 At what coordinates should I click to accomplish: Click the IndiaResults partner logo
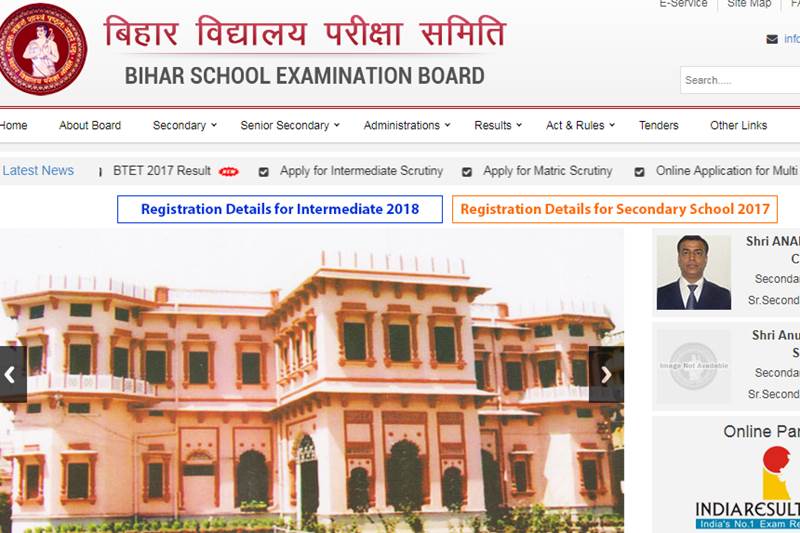[x=750, y=490]
